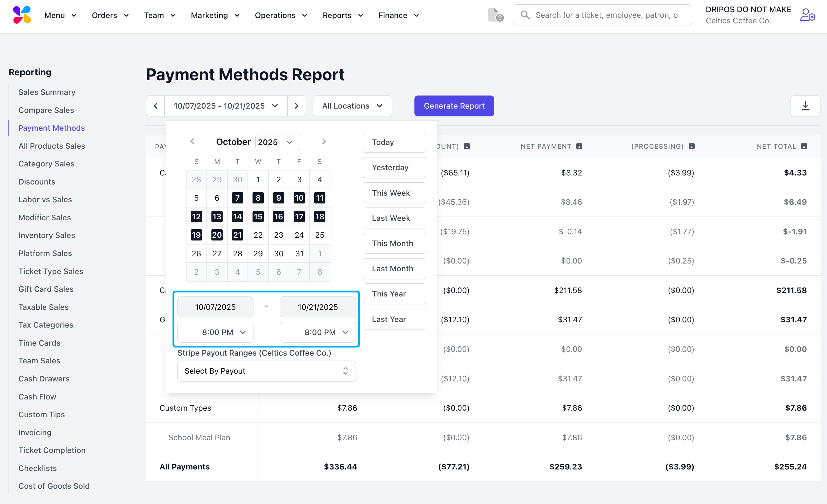Open the help document icon

(x=495, y=15)
